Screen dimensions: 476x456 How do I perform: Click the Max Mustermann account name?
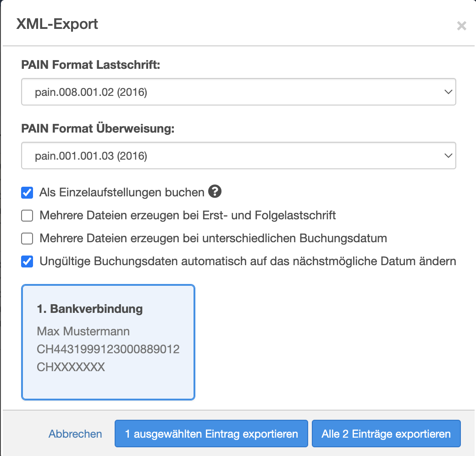83,331
